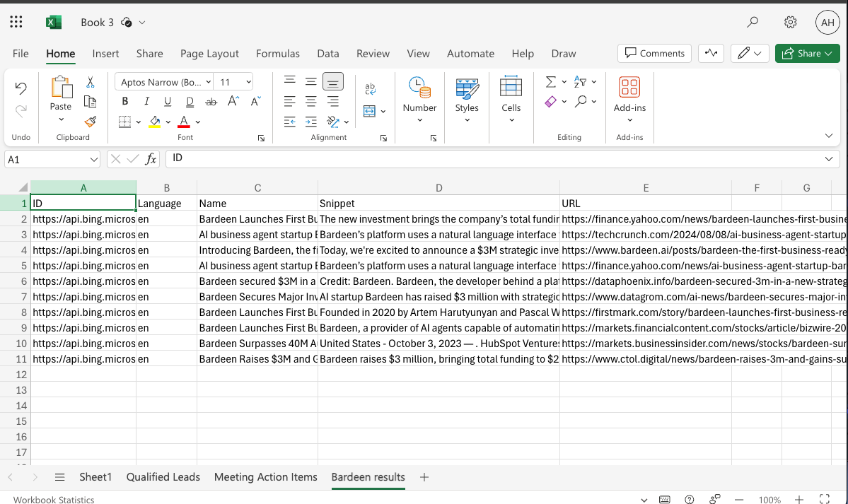Switch to Qualified Leads sheet
The height and width of the screenshot is (504, 848).
163,477
